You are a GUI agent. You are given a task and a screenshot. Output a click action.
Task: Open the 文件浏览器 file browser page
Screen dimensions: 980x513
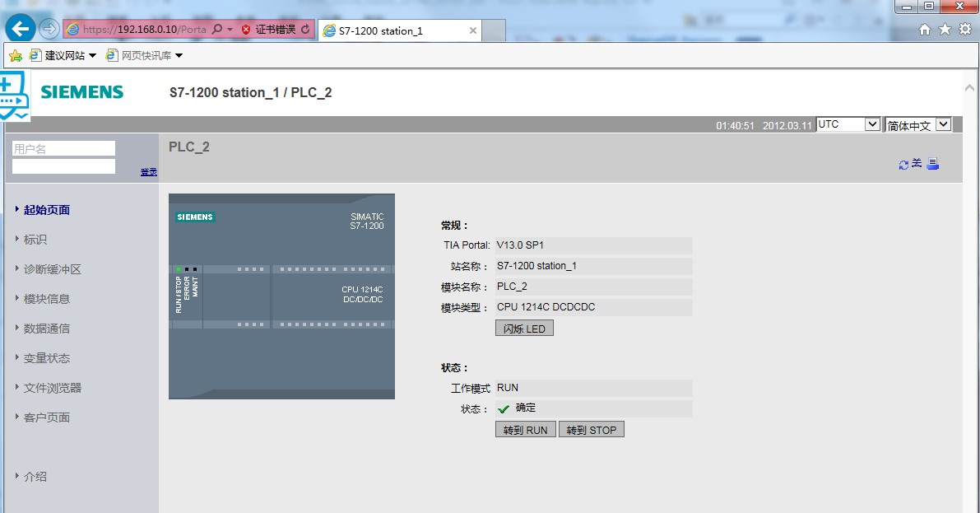[53, 388]
